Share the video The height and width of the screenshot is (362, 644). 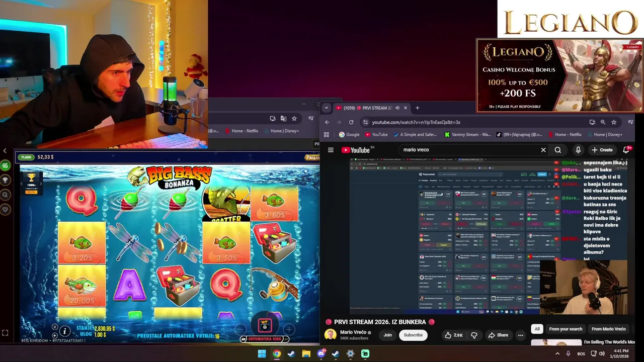[x=498, y=335]
